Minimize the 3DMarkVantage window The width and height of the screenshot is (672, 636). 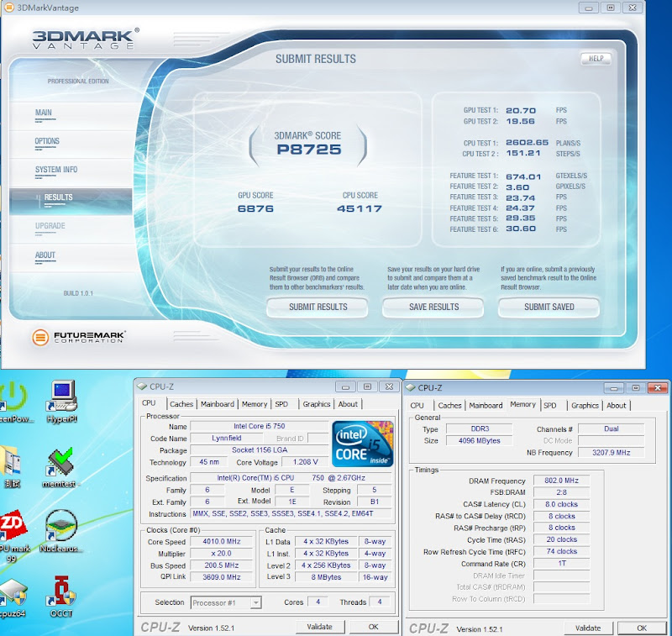(589, 8)
